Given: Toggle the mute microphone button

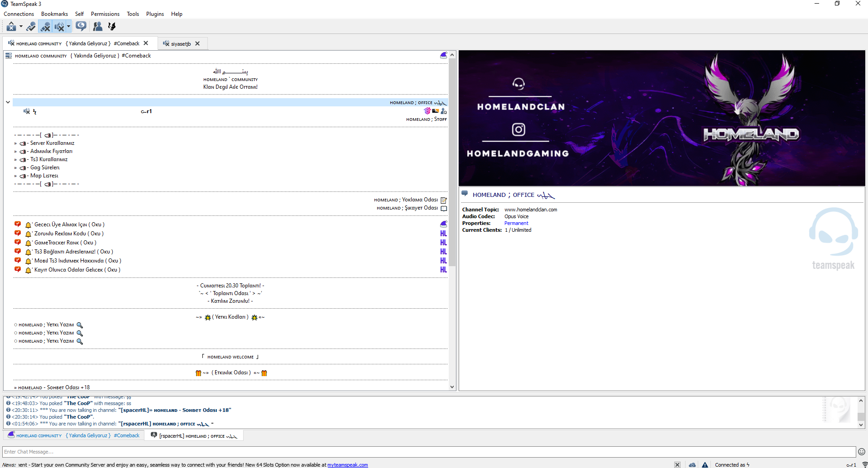Looking at the screenshot, I should (x=45, y=27).
